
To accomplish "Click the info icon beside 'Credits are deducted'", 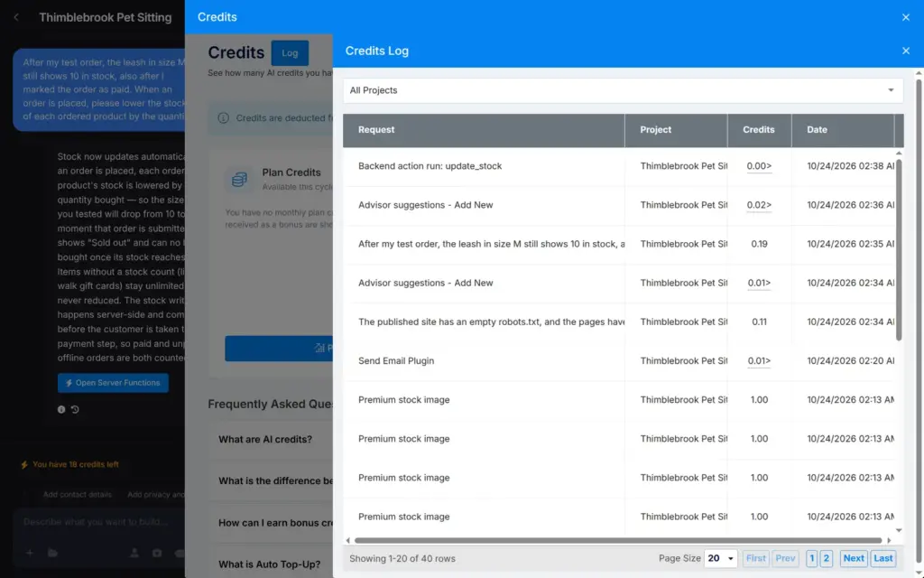I will point(224,118).
